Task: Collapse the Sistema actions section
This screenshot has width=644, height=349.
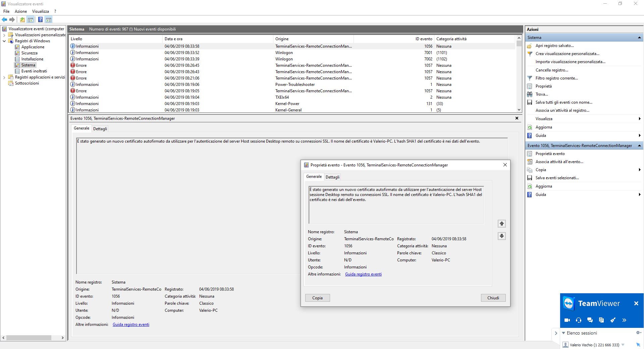Action: 639,38
